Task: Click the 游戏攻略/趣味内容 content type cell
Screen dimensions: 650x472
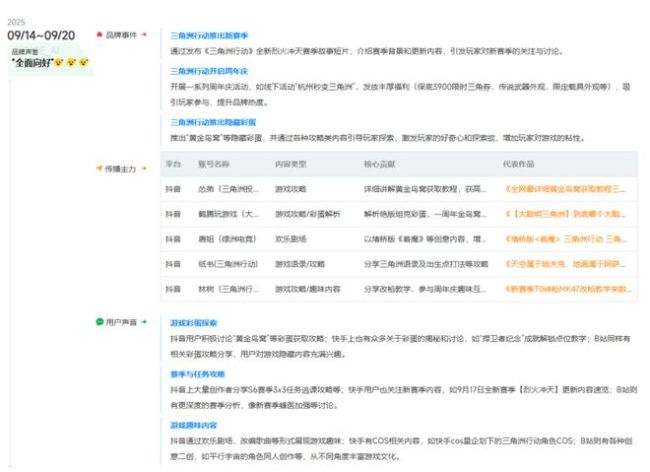Action: coord(308,289)
